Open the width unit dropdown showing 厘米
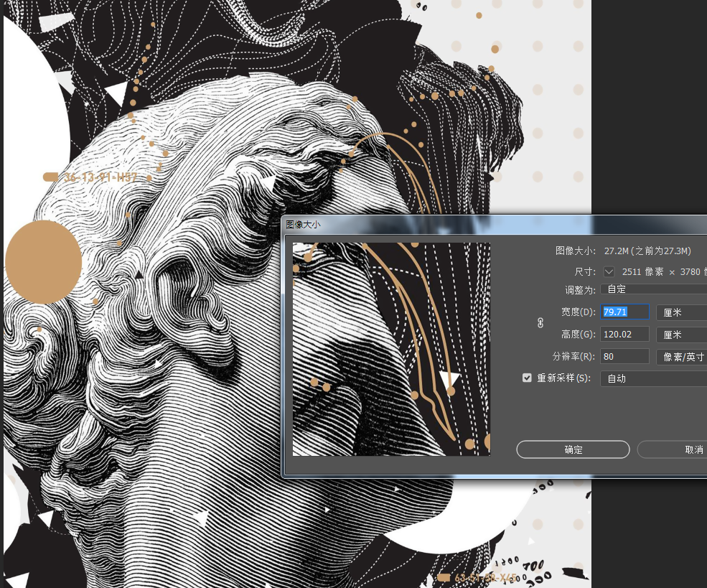707x588 pixels. pyautogui.click(x=682, y=312)
